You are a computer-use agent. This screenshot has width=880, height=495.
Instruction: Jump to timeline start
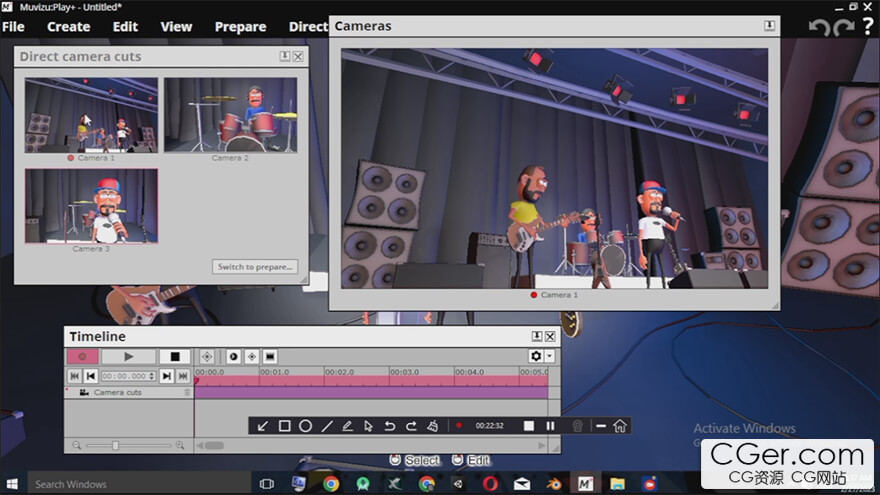click(x=75, y=376)
